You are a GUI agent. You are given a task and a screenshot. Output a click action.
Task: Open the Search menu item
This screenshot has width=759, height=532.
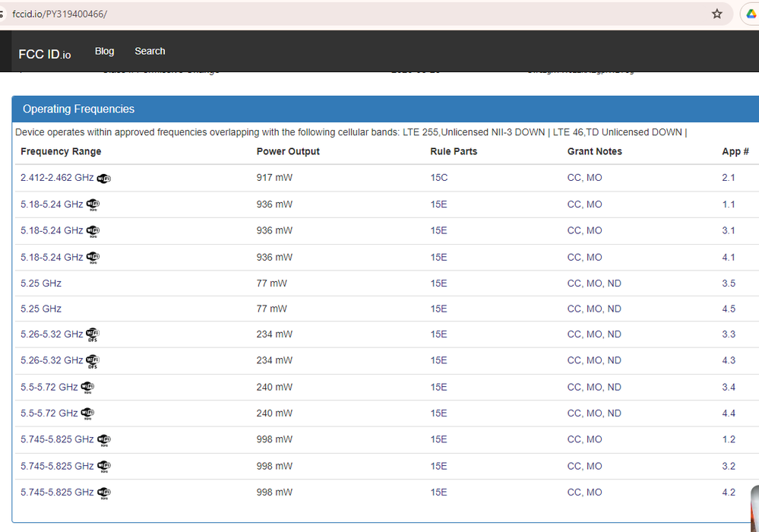click(x=150, y=51)
